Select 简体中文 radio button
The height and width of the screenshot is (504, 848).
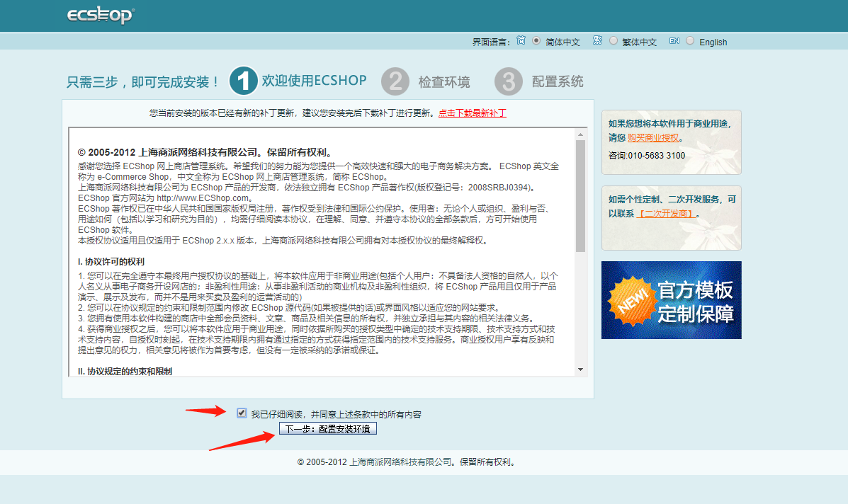pos(536,40)
